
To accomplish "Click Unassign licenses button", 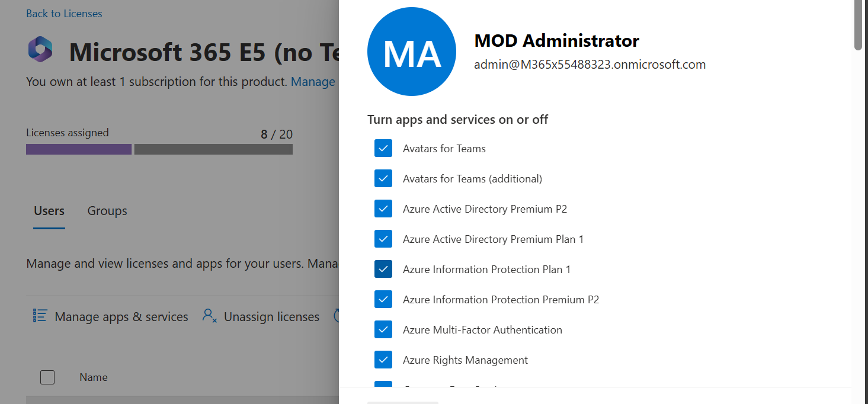I will [261, 316].
